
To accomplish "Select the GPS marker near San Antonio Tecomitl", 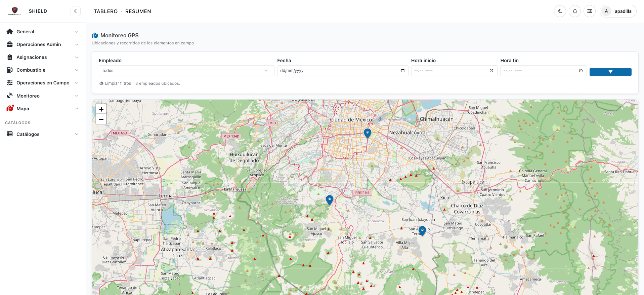I will (x=422, y=231).
